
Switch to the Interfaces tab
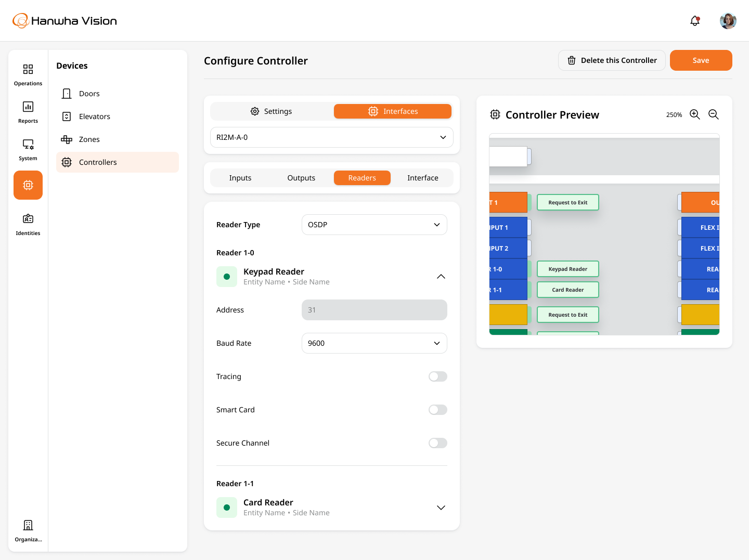click(x=393, y=111)
